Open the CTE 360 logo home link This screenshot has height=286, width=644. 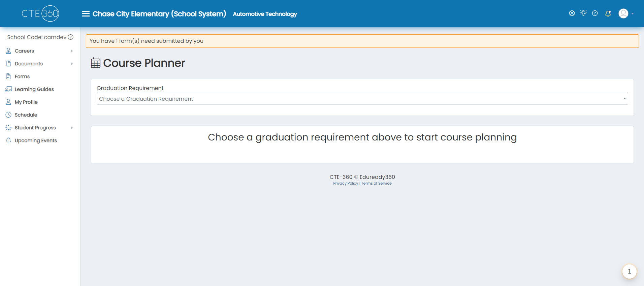40,13
